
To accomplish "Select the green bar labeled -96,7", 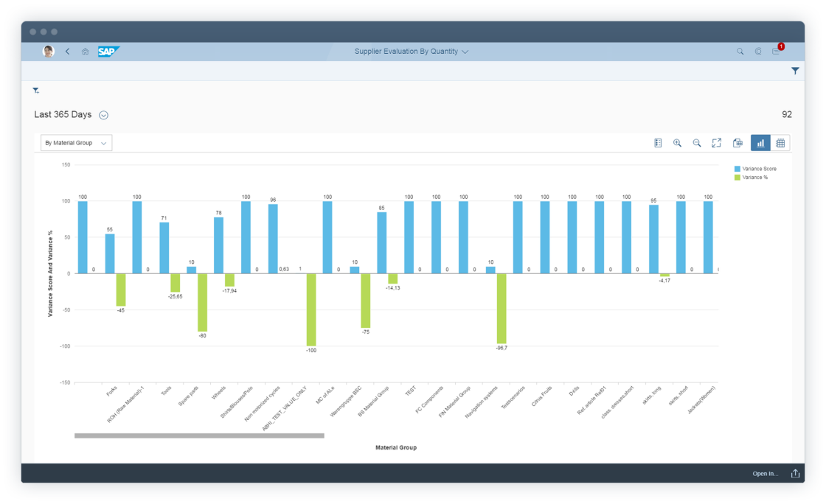I will (502, 309).
